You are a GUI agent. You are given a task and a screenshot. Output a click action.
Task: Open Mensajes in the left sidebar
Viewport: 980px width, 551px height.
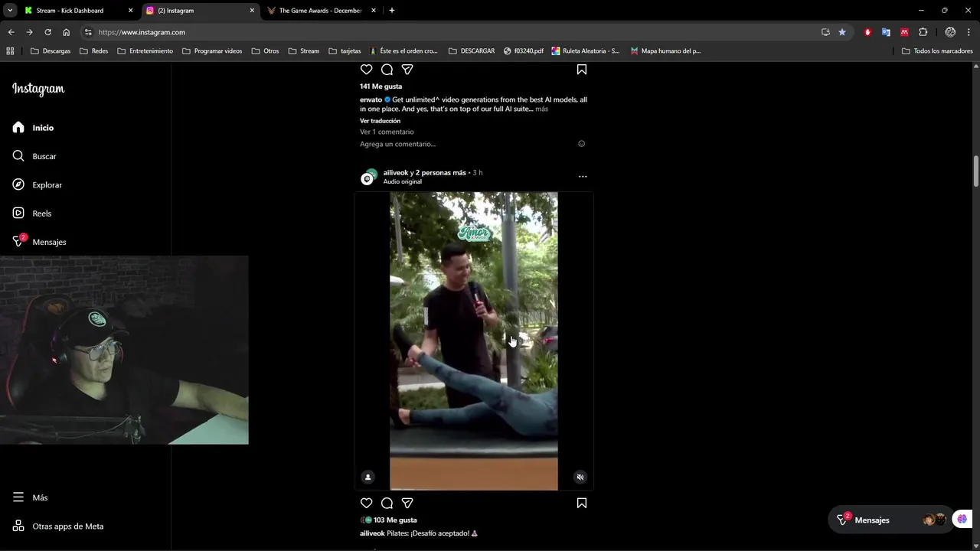coord(39,242)
